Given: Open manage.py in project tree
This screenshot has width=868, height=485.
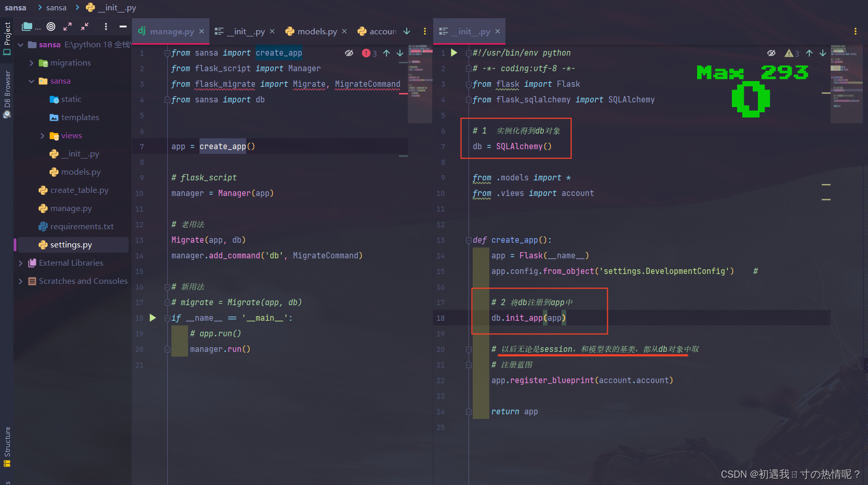Looking at the screenshot, I should (65, 208).
